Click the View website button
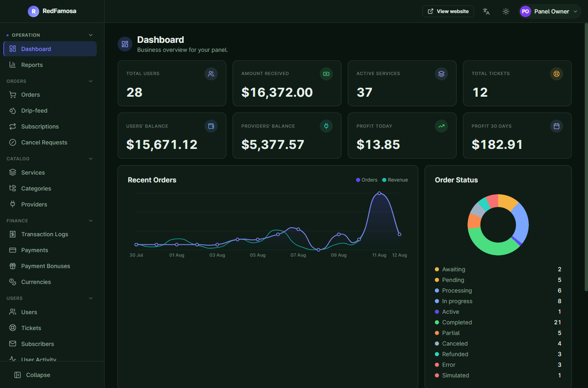The width and height of the screenshot is (588, 388). coord(448,11)
